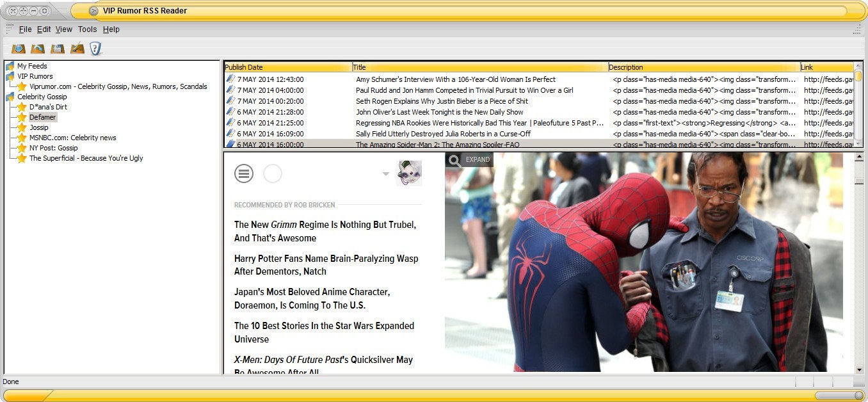Open the small dropdown arrow beside avatar
The image size is (868, 402).
[x=385, y=174]
